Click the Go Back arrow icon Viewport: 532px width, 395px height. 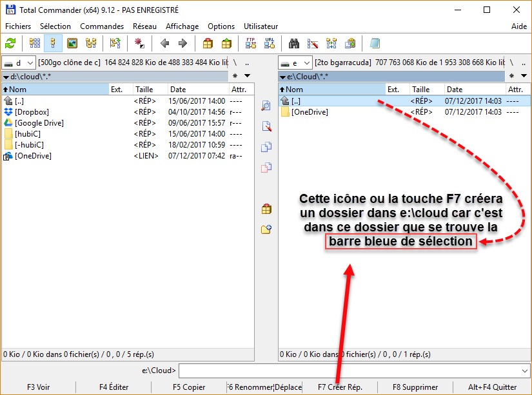[x=165, y=44]
